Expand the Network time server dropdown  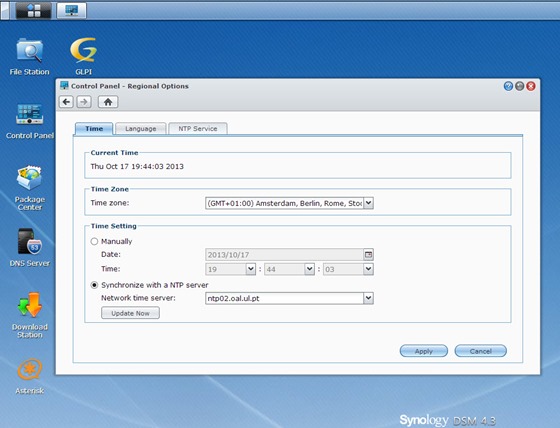point(368,298)
